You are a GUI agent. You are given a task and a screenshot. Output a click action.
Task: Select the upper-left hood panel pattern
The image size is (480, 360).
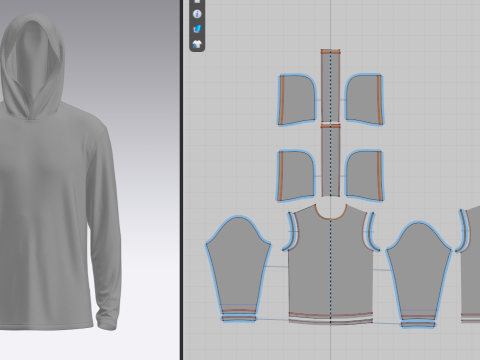point(297,100)
